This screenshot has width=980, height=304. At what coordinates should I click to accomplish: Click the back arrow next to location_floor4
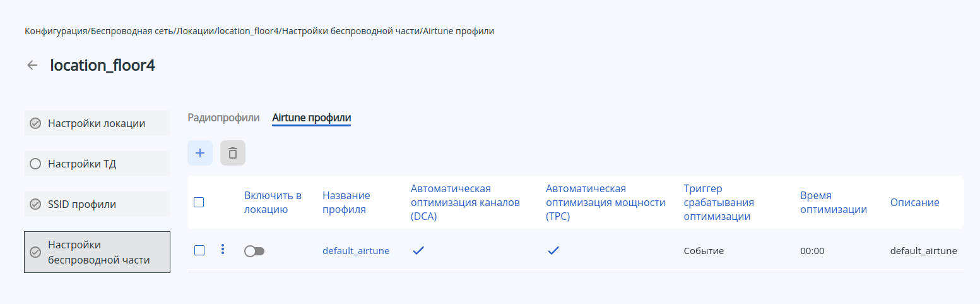click(32, 65)
